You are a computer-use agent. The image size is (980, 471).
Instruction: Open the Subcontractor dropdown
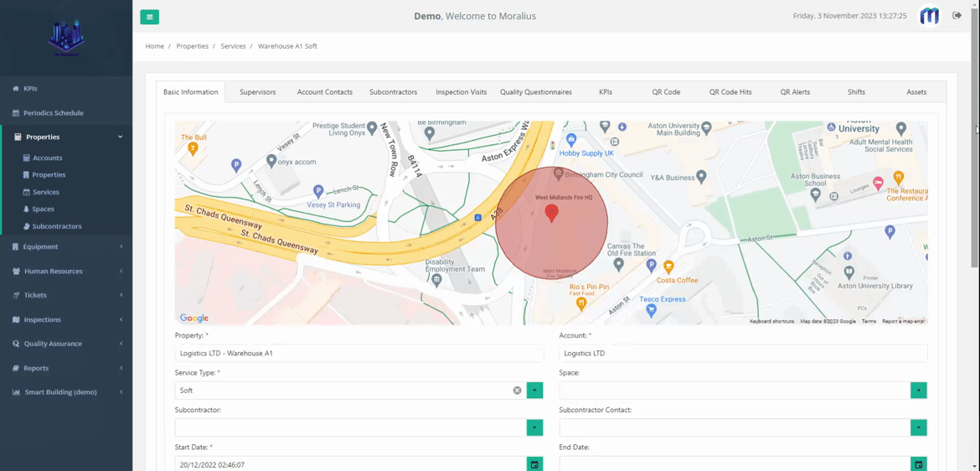535,428
